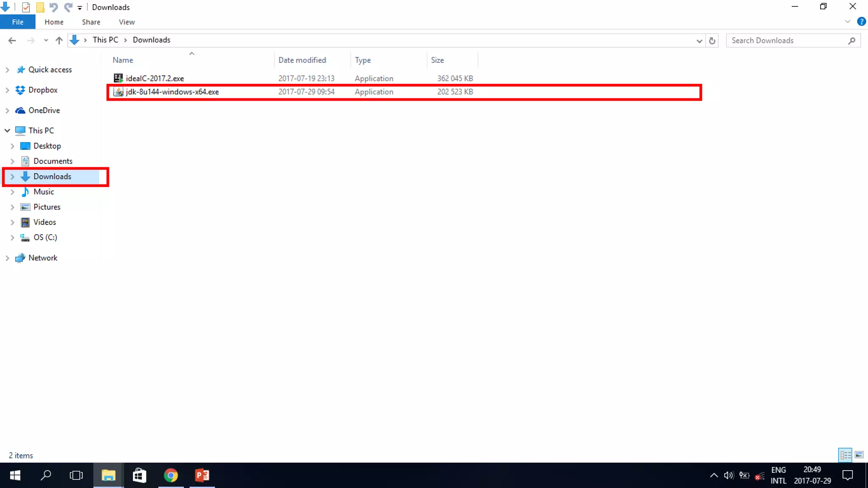Select Quick access in navigation pane
The width and height of the screenshot is (868, 488).
coord(50,69)
